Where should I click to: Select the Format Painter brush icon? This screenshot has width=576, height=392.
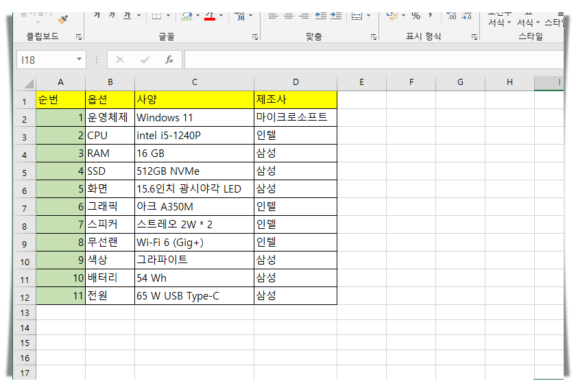tap(63, 19)
